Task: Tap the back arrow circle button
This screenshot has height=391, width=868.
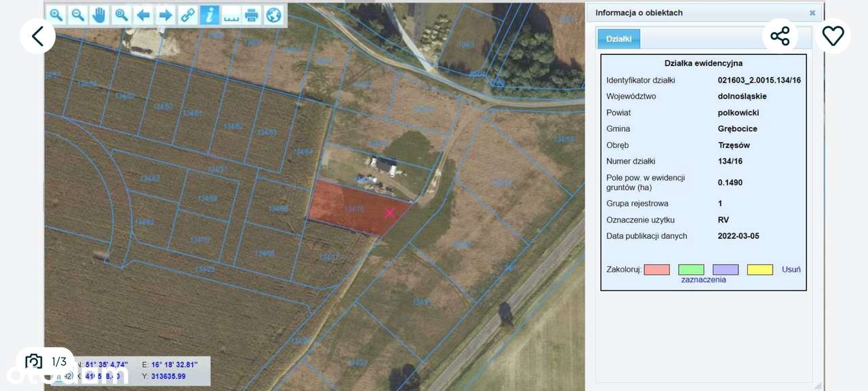Action: pos(37,36)
